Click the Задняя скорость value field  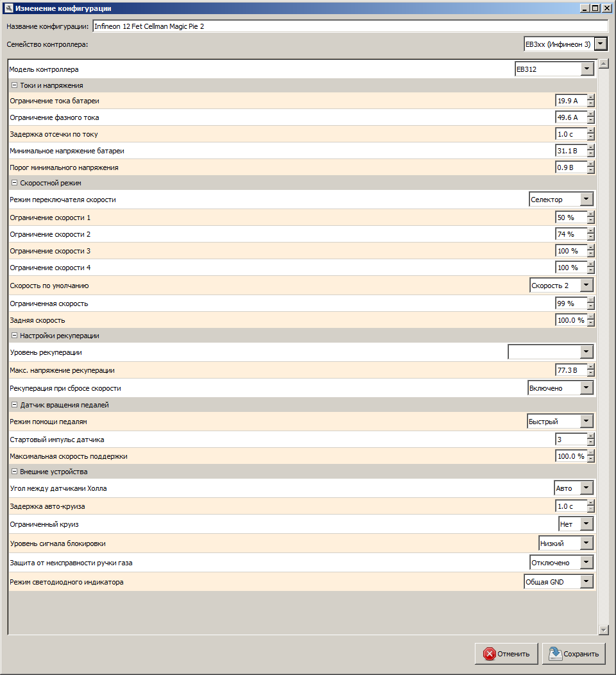(571, 320)
